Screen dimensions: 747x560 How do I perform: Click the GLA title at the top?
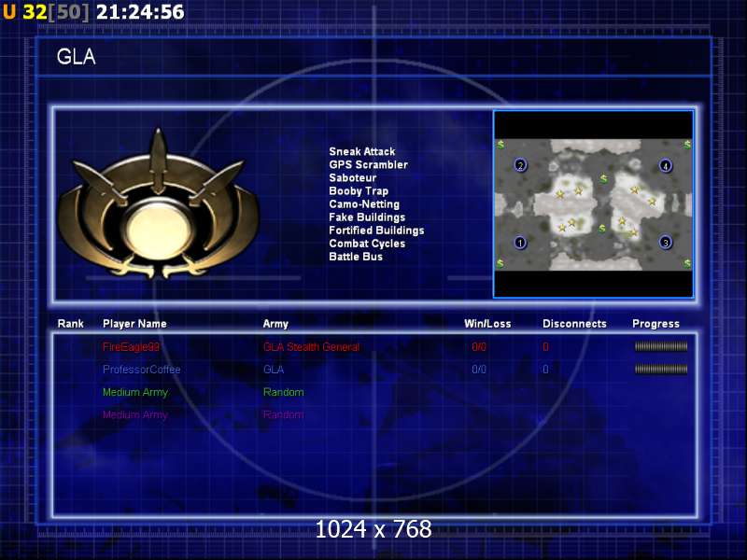click(x=77, y=57)
